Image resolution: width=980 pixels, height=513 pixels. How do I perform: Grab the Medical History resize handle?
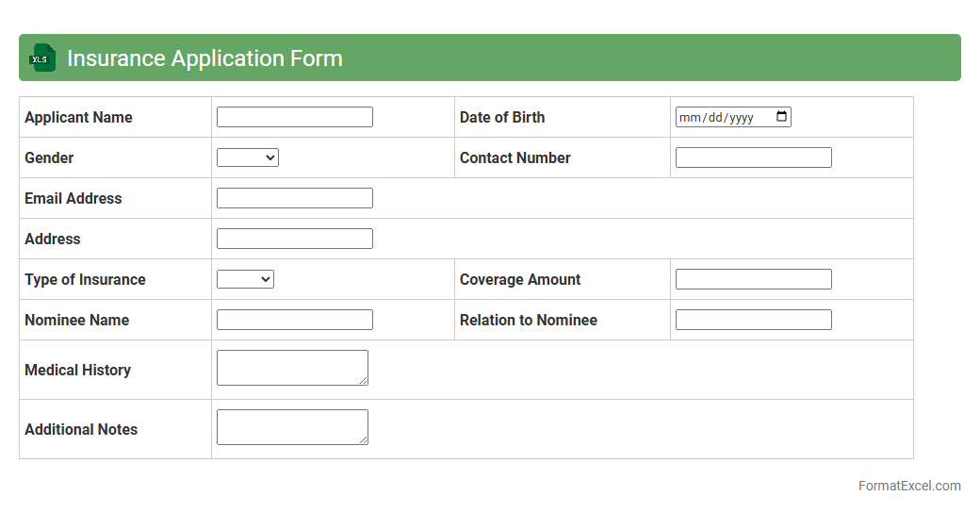pyautogui.click(x=363, y=380)
